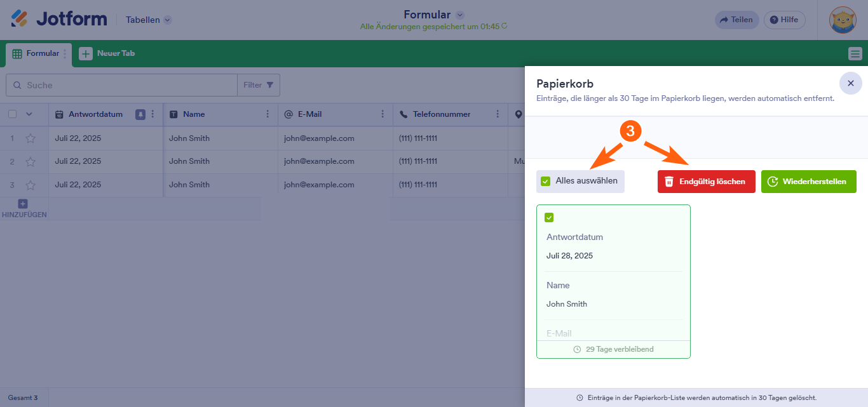Click the Jotform logo
The height and width of the screenshot is (407, 868).
(59, 19)
